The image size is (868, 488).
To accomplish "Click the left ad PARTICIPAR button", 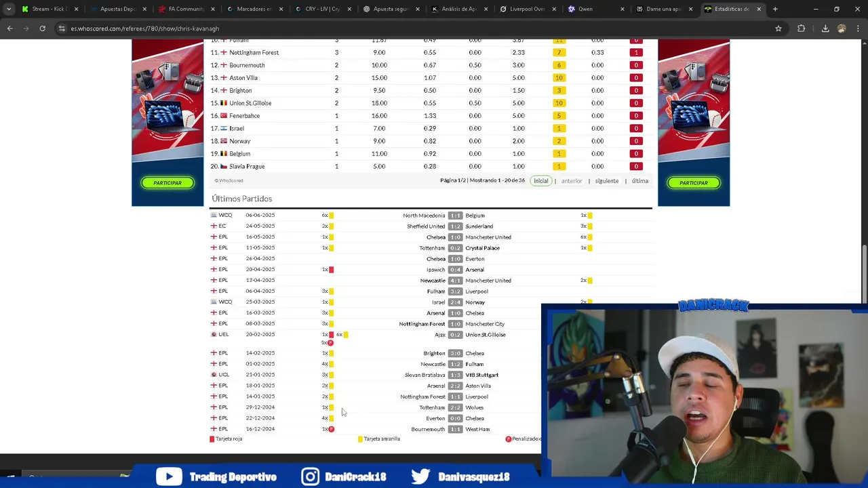I will click(167, 183).
